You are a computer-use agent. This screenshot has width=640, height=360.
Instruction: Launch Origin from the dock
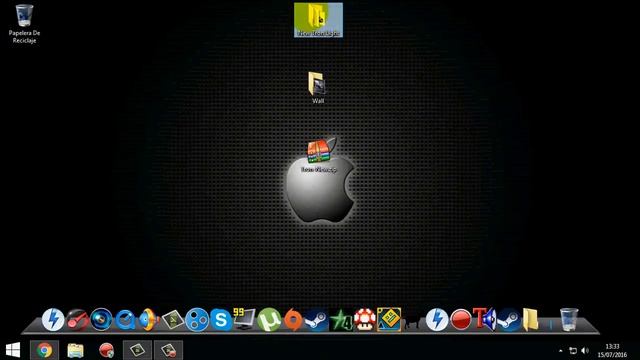pyautogui.click(x=293, y=320)
